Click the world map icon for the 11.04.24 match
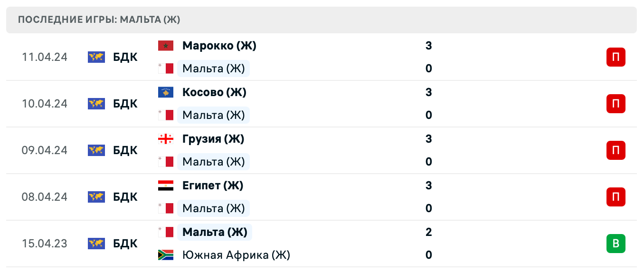This screenshot has height=274, width=644. coord(96,57)
